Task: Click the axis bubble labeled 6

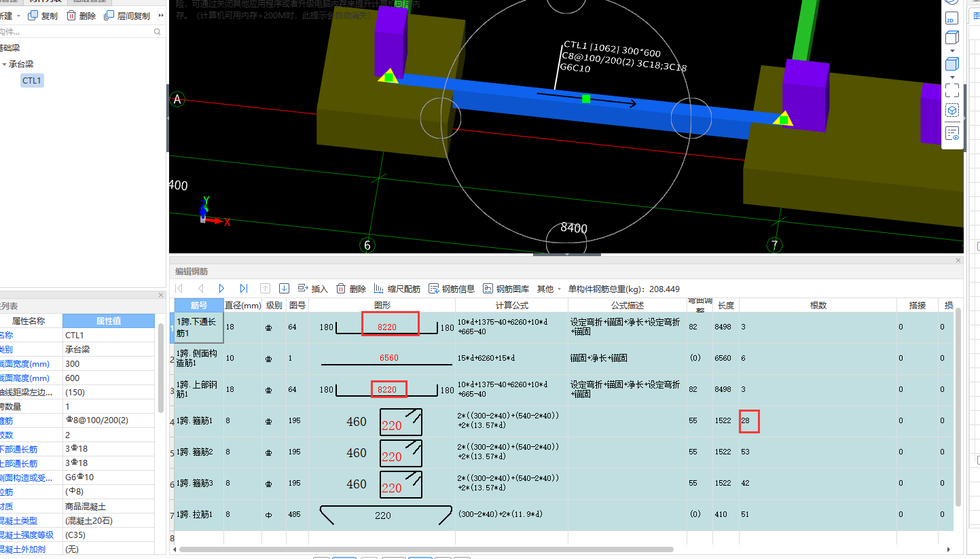Action: [367, 245]
